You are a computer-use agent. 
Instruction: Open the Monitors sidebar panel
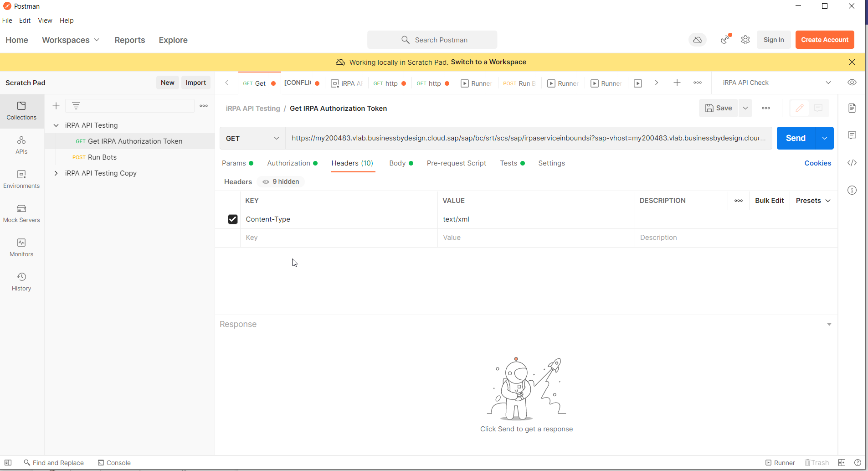pyautogui.click(x=21, y=248)
